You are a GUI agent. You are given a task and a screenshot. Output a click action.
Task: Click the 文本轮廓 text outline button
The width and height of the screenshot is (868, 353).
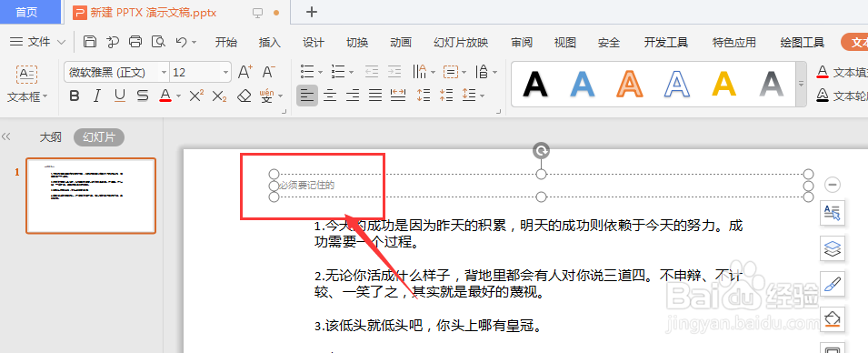pos(842,96)
